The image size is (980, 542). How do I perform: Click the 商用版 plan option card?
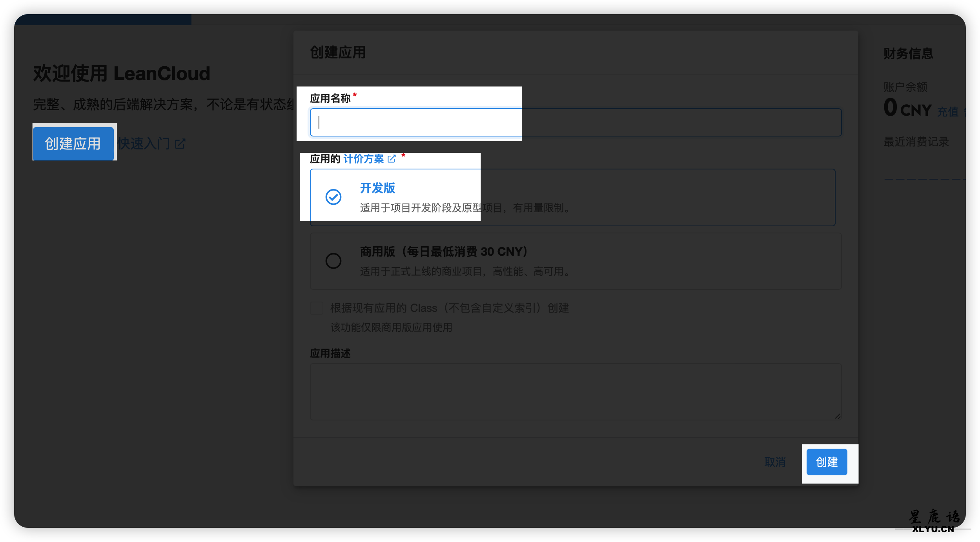click(575, 261)
